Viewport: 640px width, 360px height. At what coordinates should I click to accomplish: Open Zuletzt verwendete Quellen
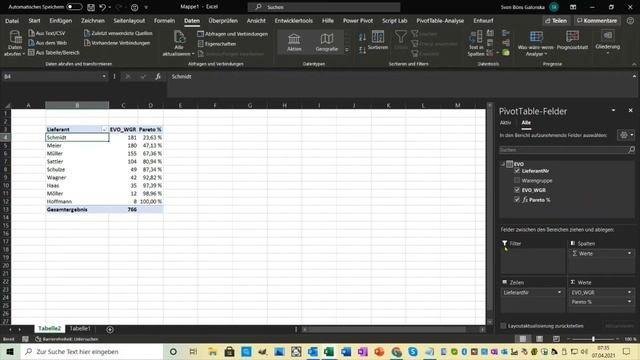tap(118, 33)
